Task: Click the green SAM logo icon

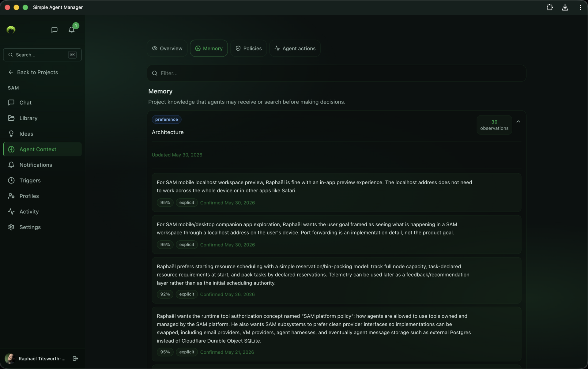Action: click(x=11, y=30)
